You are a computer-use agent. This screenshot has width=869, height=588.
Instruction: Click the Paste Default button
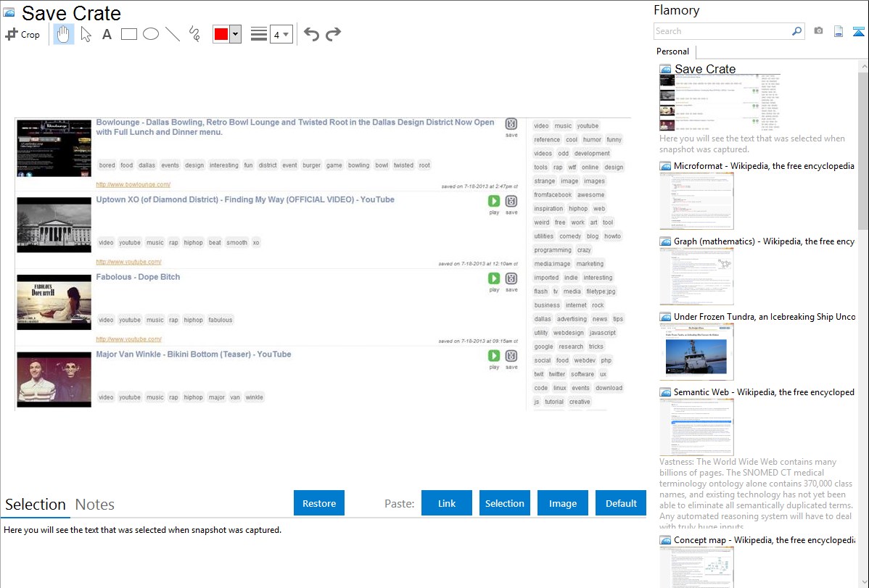point(621,503)
